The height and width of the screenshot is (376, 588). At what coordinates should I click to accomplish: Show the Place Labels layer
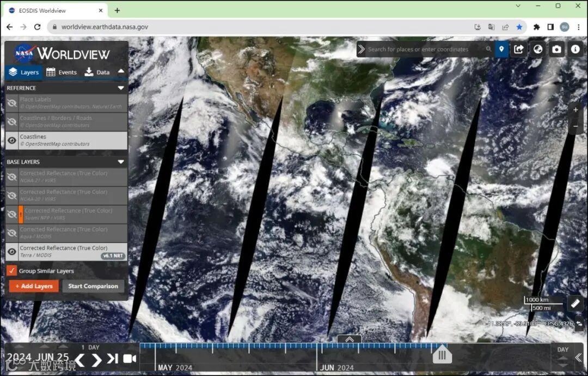[12, 103]
